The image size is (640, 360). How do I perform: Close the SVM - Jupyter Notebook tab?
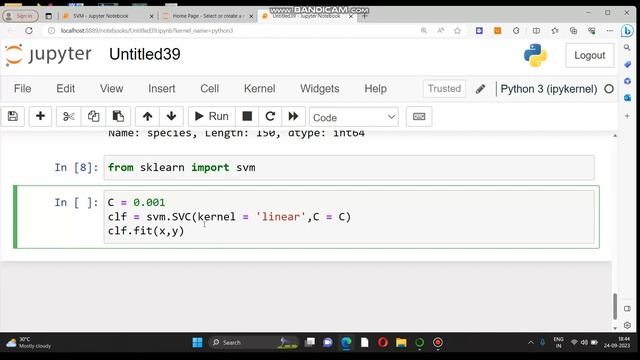(151, 16)
